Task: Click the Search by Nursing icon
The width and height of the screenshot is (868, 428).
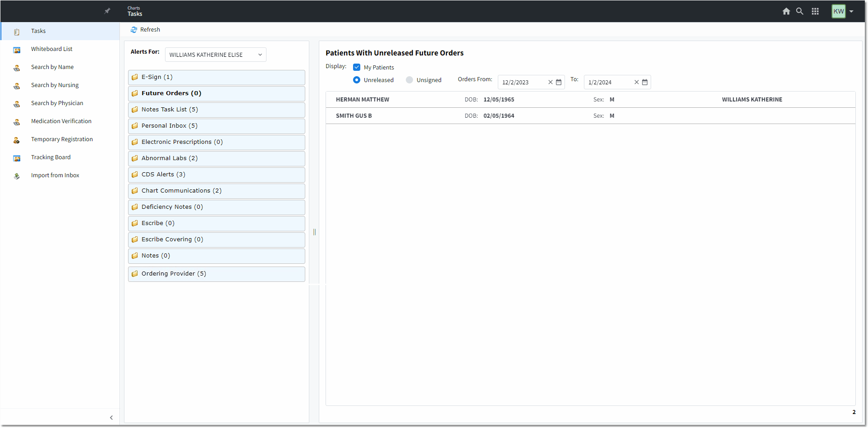Action: [x=17, y=86]
